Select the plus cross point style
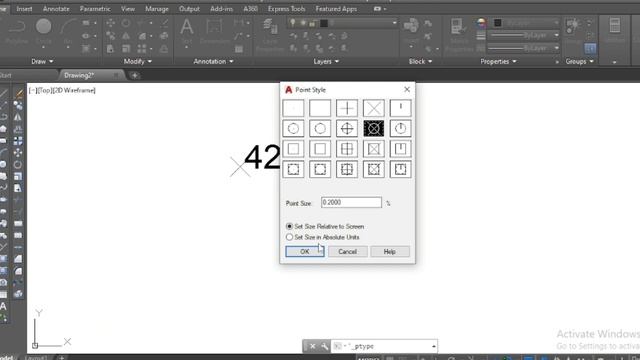This screenshot has width=640, height=360. 347,108
